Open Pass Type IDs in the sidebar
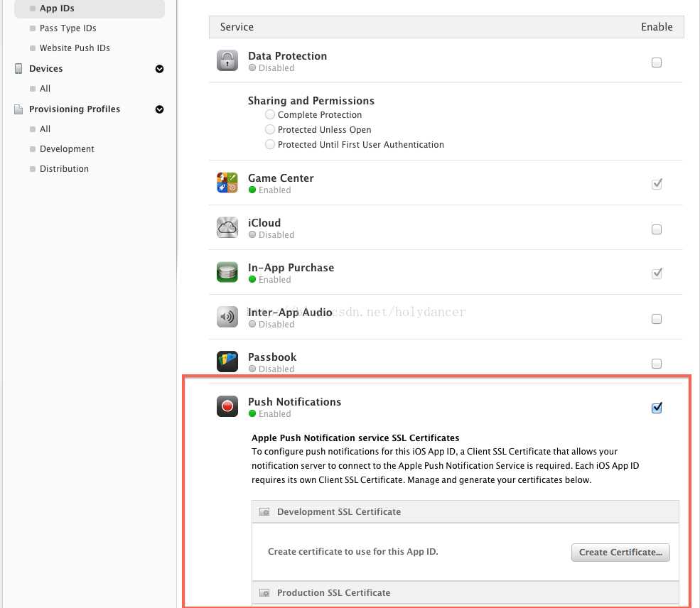 [68, 28]
